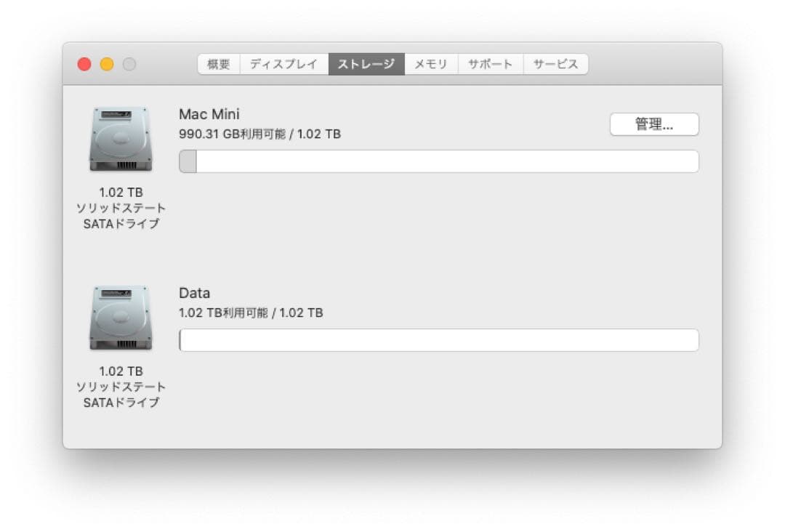Switch to the サポート tab
The height and width of the screenshot is (532, 785).
tap(490, 63)
